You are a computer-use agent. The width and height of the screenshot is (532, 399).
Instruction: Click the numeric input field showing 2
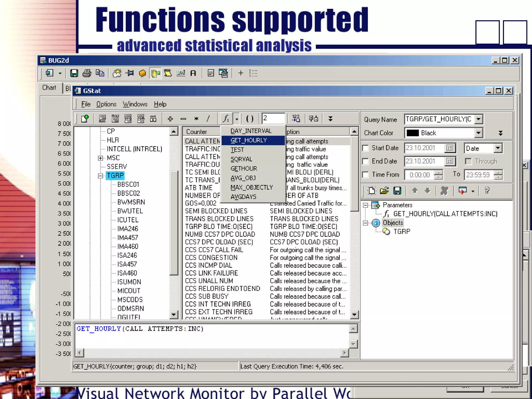coord(274,118)
